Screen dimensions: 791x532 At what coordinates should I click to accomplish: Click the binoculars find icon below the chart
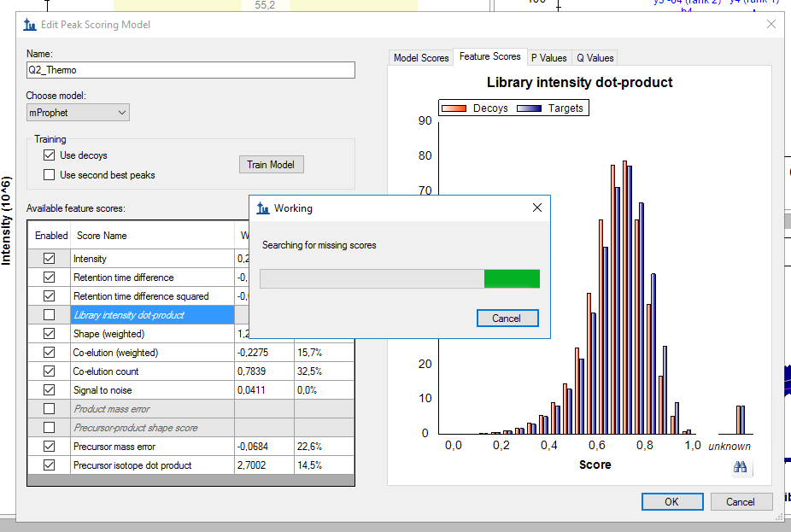pos(740,466)
